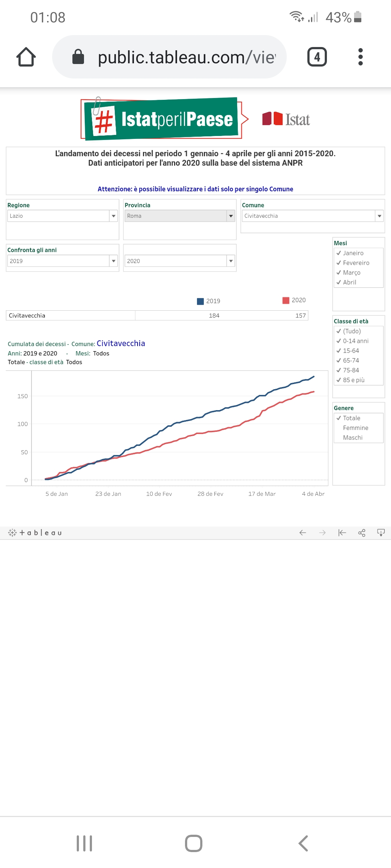
Task: Click the Tableau share icon
Action: 361,533
